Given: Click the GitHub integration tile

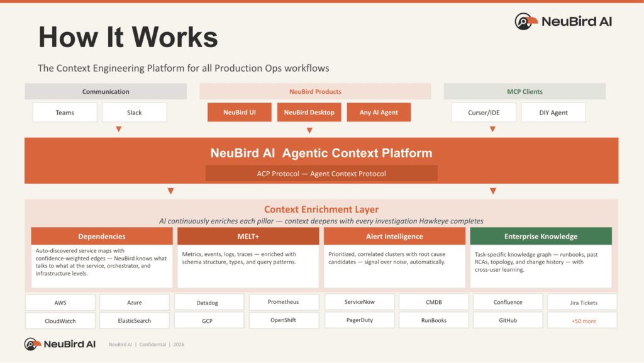Looking at the screenshot, I should 508,320.
